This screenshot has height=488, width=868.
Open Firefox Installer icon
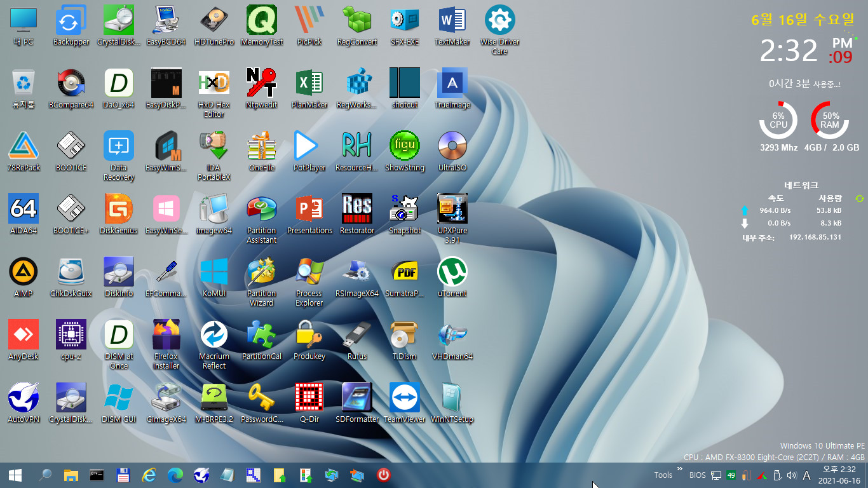point(166,345)
